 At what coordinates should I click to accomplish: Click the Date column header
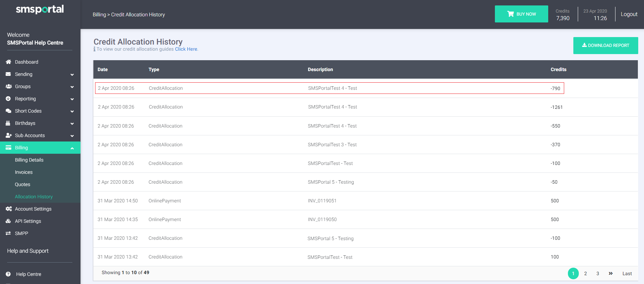click(x=103, y=69)
